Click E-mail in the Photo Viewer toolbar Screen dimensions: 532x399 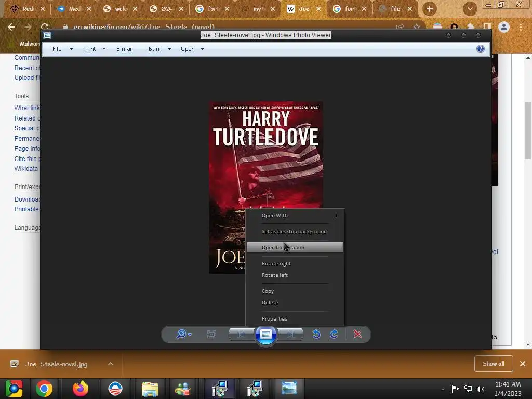click(125, 49)
